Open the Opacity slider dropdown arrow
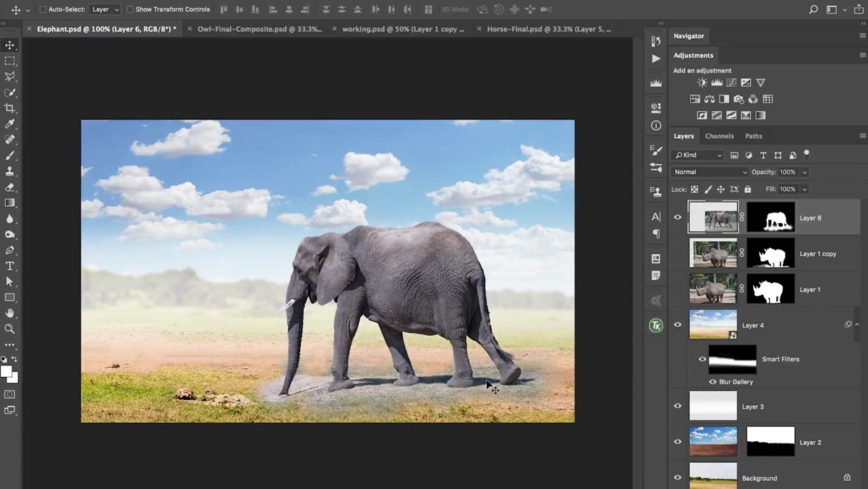 pyautogui.click(x=804, y=172)
